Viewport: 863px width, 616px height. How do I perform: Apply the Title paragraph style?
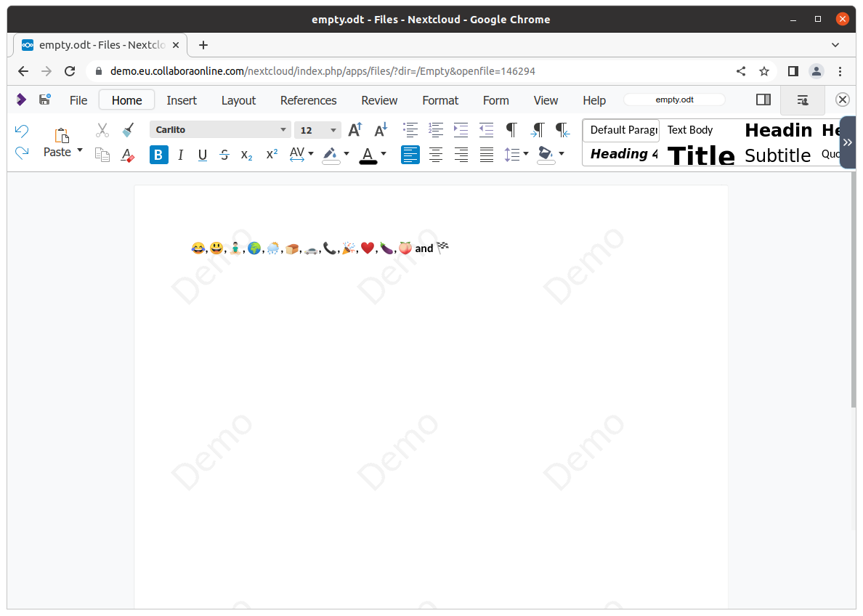pyautogui.click(x=700, y=155)
